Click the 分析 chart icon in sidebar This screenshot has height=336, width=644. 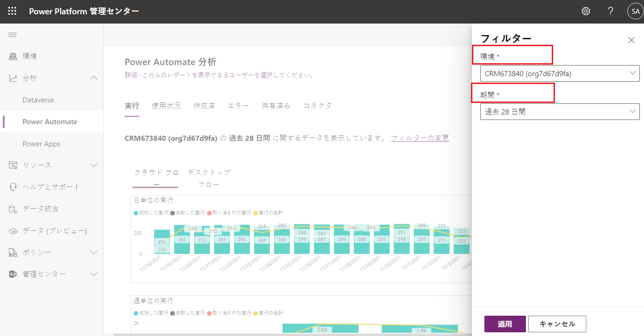coord(13,78)
